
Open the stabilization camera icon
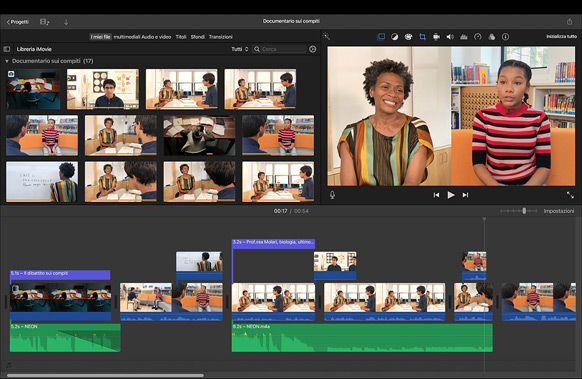pos(436,37)
